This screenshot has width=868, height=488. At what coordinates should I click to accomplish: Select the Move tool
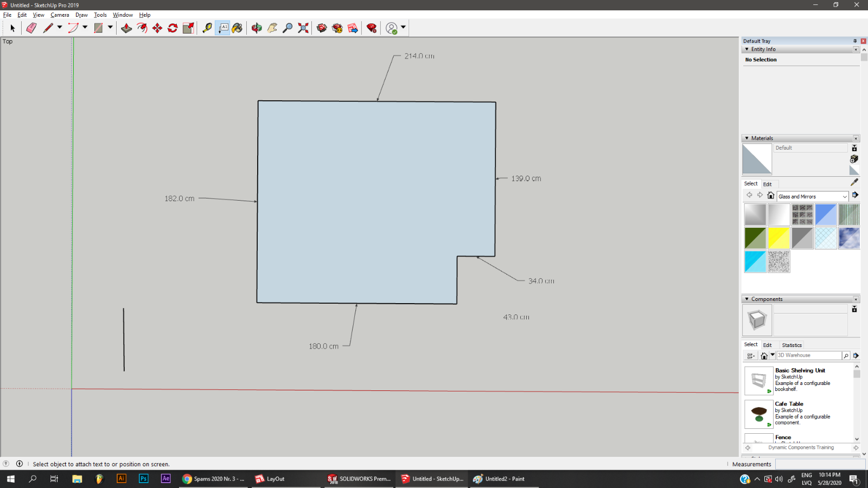click(x=157, y=28)
